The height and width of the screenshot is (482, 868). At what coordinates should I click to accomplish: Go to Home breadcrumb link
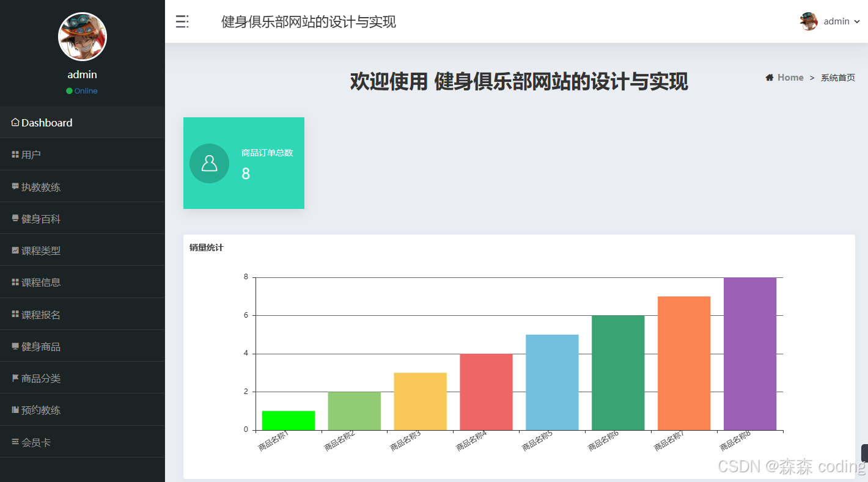(790, 78)
